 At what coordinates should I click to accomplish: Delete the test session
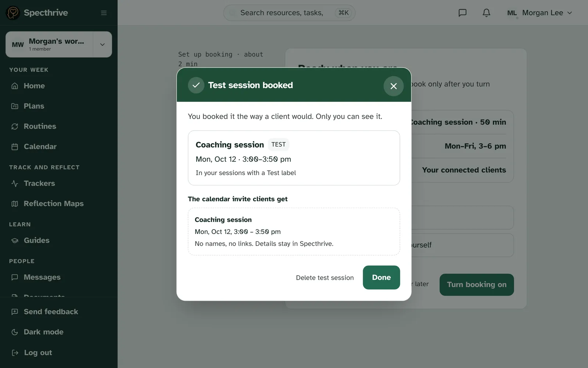pos(325,278)
